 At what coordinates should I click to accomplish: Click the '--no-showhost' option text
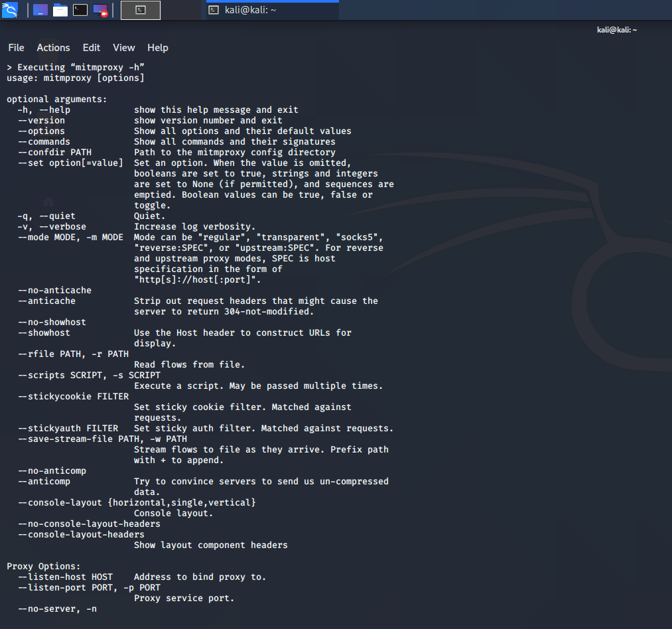coord(52,322)
